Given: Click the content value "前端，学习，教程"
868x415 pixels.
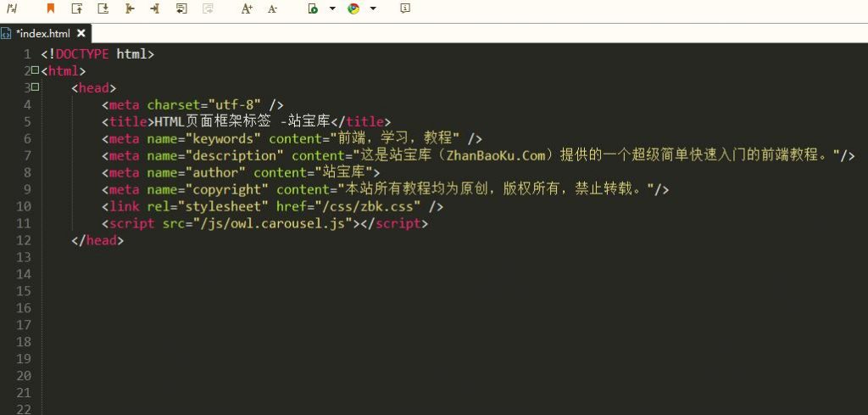Looking at the screenshot, I should pos(395,138).
